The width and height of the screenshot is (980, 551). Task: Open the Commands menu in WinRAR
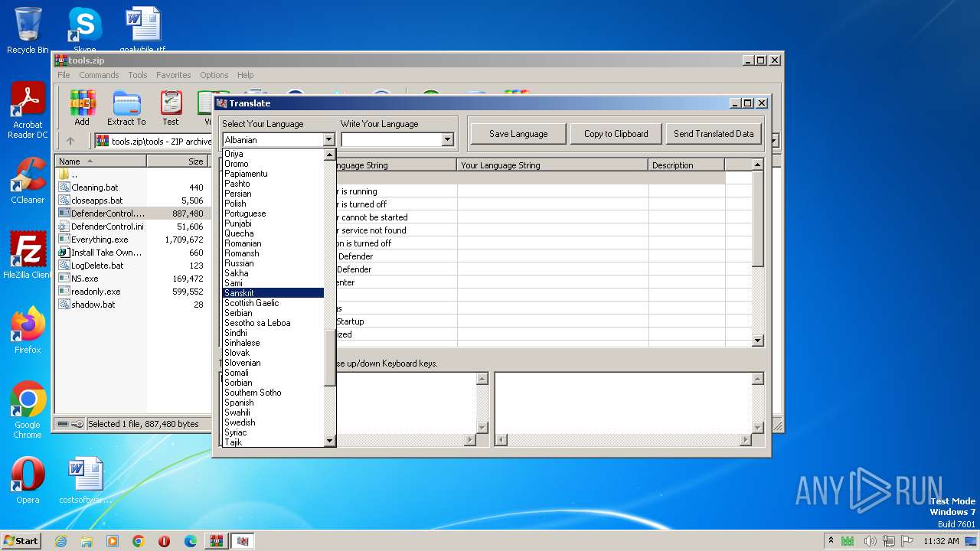(99, 75)
